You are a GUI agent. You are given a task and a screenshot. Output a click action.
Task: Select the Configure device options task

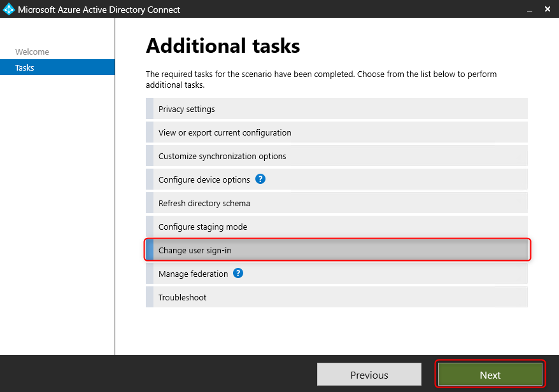click(x=204, y=179)
